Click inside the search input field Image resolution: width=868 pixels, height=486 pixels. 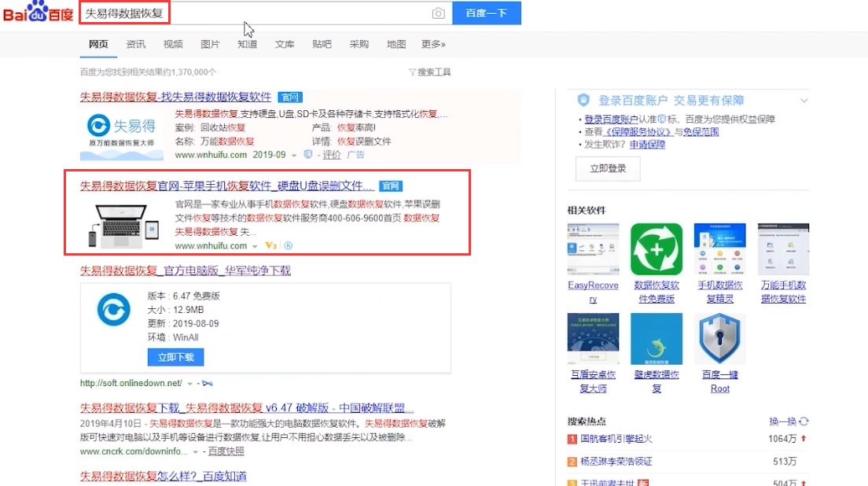(x=236, y=13)
